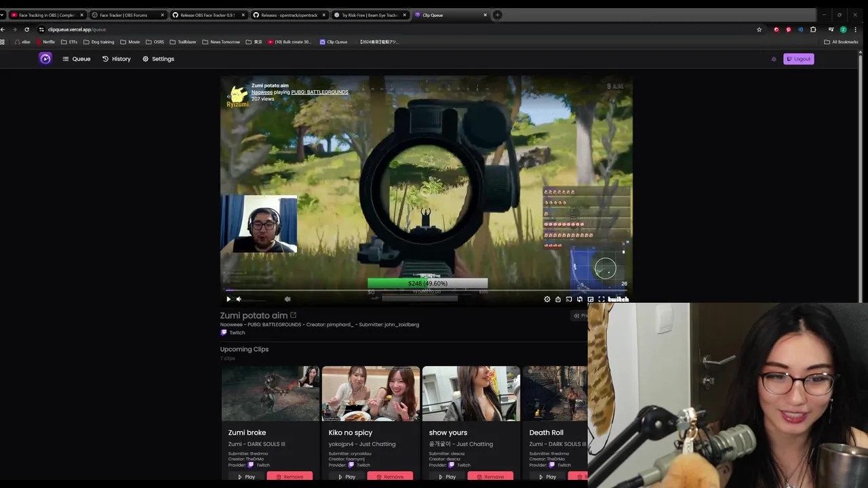Open the Movie bookmark folder
The width and height of the screenshot is (868, 488).
pos(130,42)
